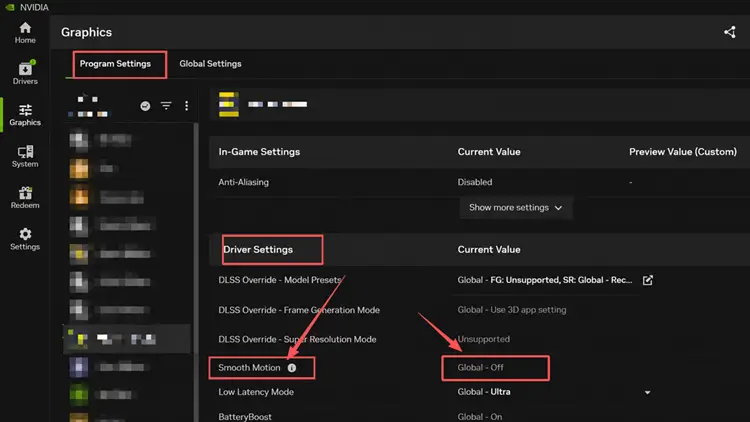Open the Drivers section in sidebar
The height and width of the screenshot is (422, 750).
pos(25,73)
